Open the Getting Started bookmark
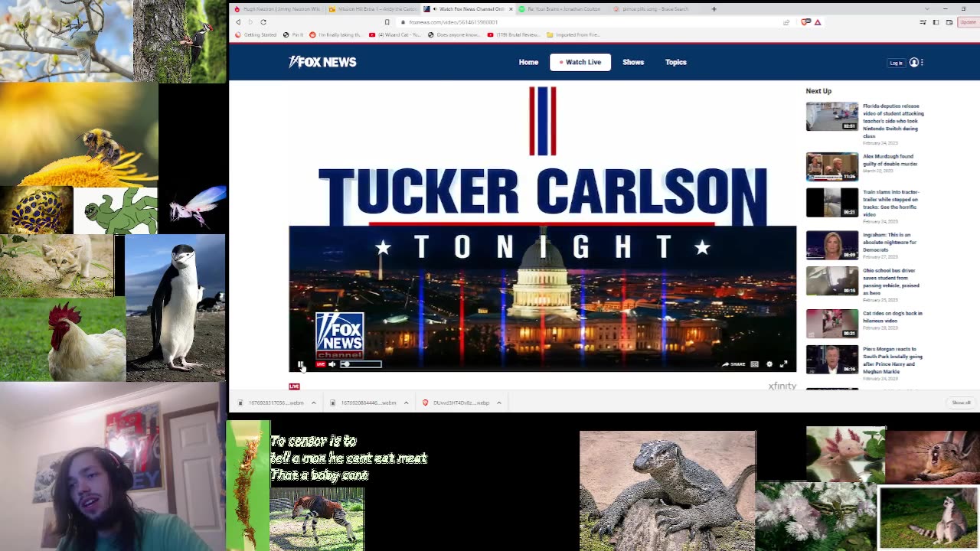The height and width of the screenshot is (551, 980). click(x=256, y=34)
